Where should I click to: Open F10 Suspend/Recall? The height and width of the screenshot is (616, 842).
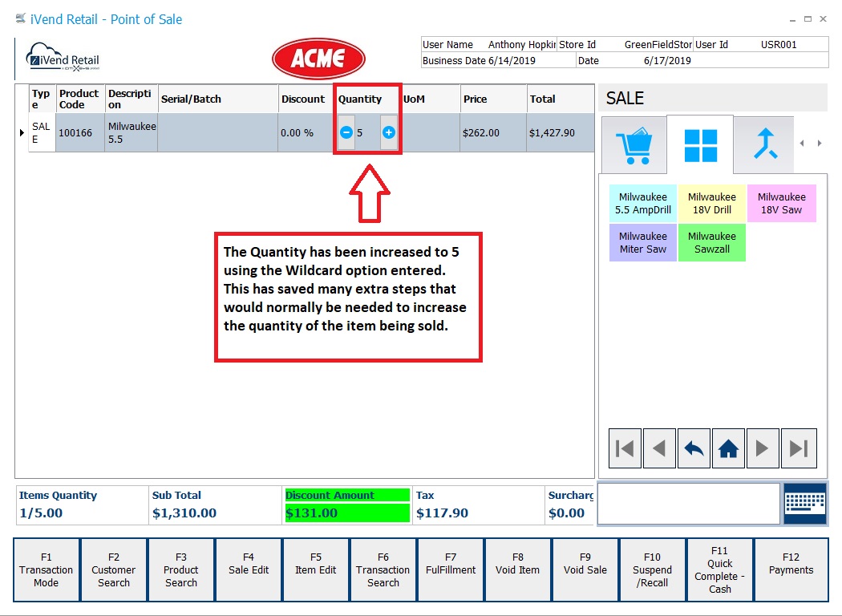coord(653,569)
